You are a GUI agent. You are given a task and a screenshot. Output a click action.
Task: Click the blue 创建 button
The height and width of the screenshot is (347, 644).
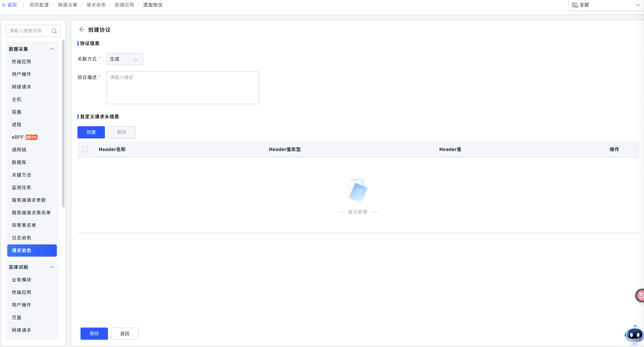pos(91,132)
